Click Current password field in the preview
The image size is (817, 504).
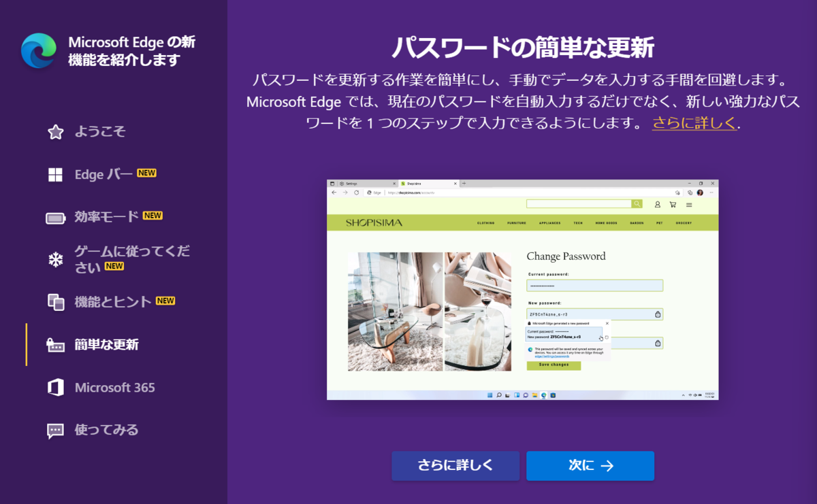point(594,286)
